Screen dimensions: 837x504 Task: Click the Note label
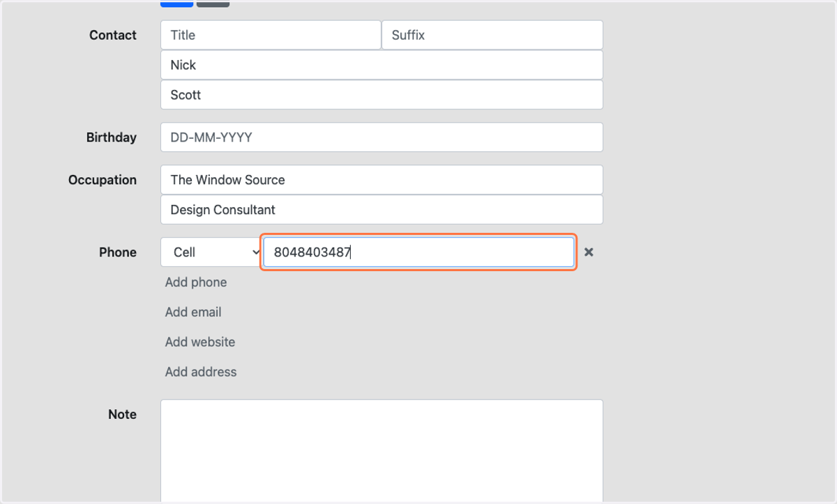click(x=122, y=414)
